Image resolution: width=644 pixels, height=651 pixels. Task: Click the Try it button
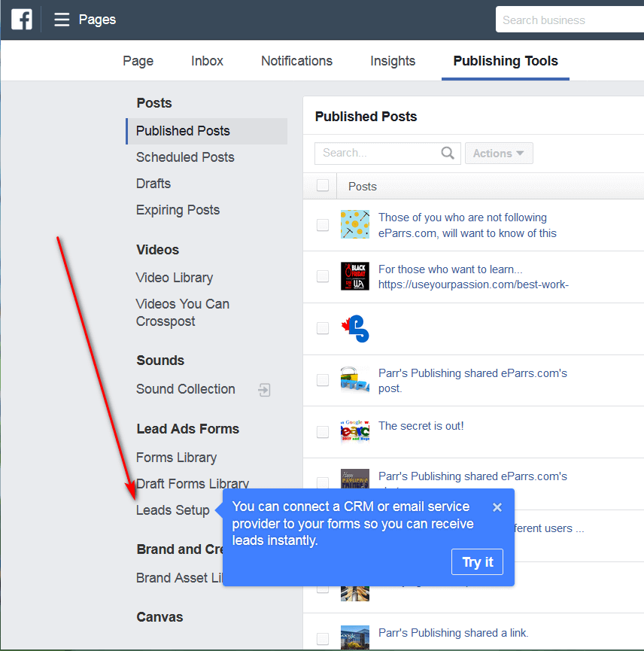[x=477, y=562]
